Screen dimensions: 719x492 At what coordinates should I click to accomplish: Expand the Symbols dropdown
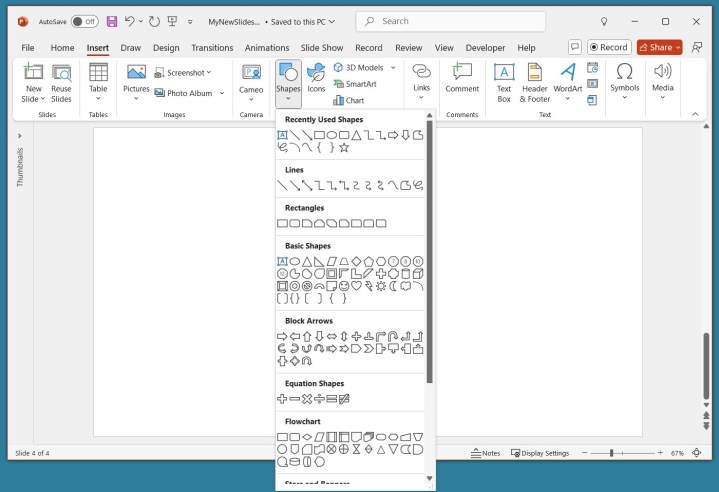click(625, 80)
